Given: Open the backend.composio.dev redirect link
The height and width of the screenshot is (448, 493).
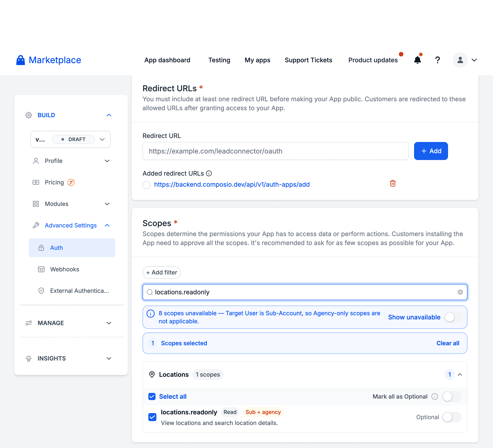Looking at the screenshot, I should [x=232, y=185].
